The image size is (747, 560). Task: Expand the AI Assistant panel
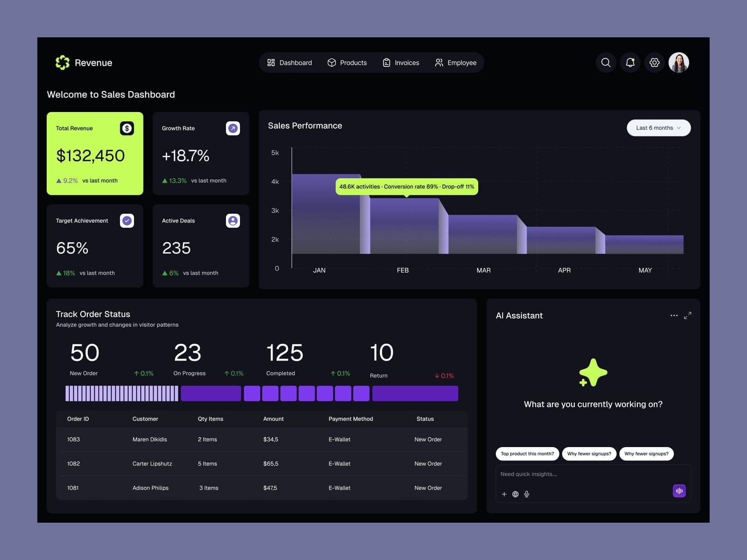point(688,315)
